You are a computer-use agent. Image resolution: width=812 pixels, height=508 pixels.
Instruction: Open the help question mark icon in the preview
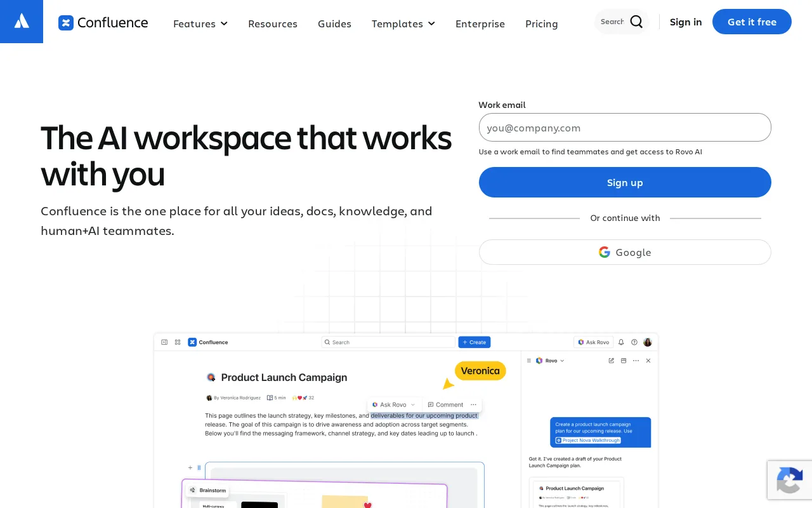click(634, 342)
